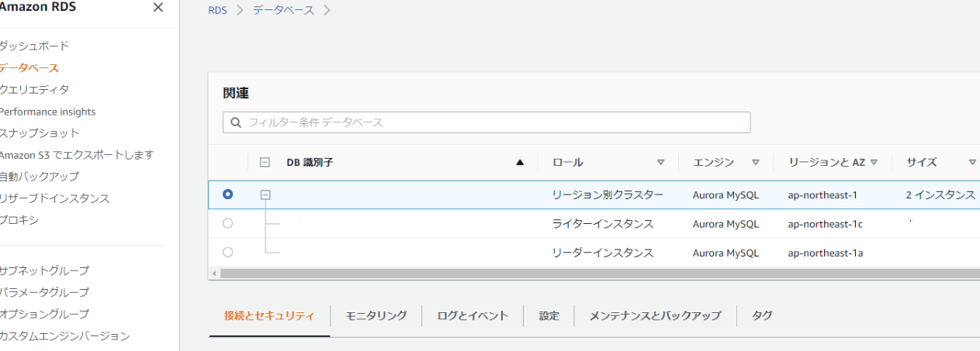Click the ライターインスタンス role cell
This screenshot has height=351, width=980.
pos(603,224)
